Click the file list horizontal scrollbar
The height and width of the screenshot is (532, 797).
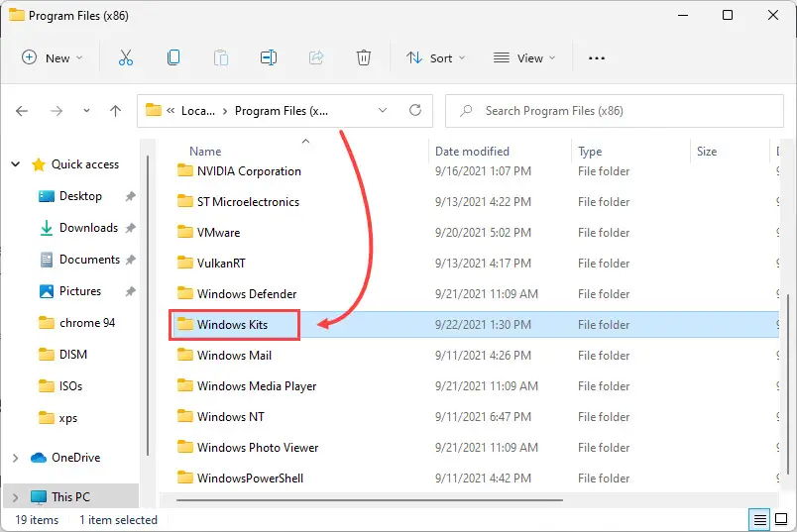pos(370,500)
